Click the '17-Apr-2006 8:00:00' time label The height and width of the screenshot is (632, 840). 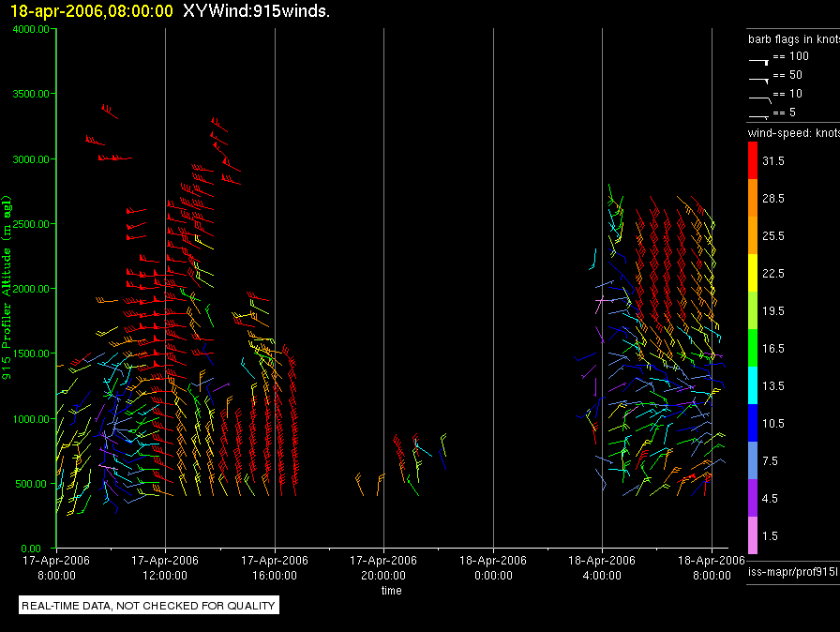56,567
